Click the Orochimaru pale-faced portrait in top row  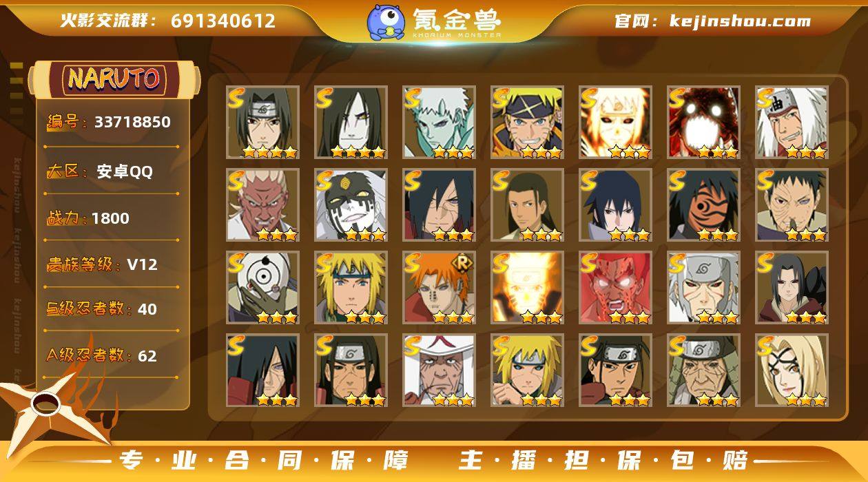pyautogui.click(x=351, y=123)
